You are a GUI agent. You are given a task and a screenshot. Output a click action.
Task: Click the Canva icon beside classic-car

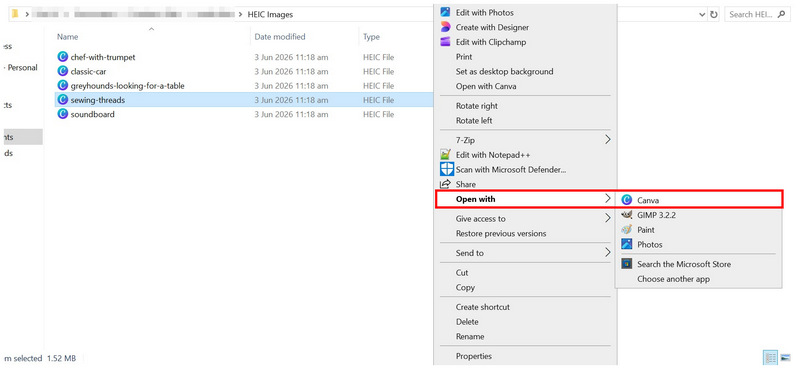(63, 71)
